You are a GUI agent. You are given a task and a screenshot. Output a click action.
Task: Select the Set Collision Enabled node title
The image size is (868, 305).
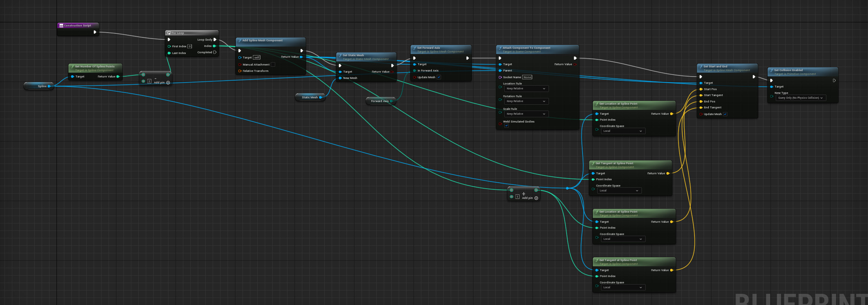[x=788, y=70]
